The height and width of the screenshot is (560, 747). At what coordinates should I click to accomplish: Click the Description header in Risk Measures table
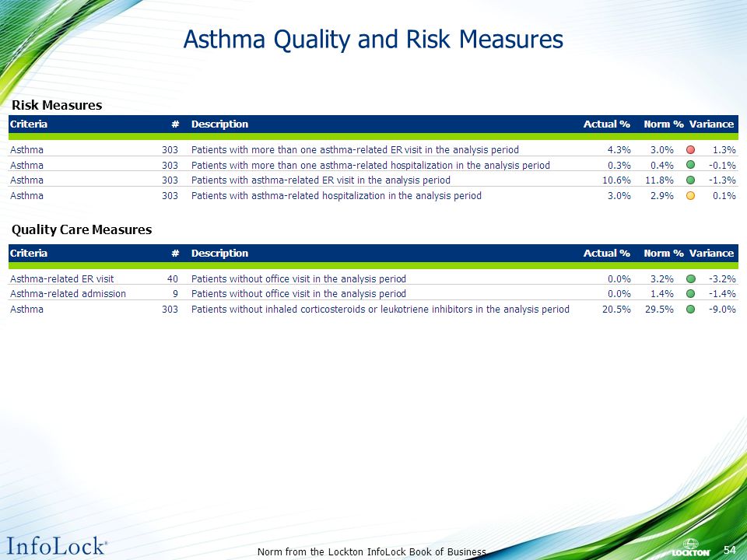pos(219,124)
